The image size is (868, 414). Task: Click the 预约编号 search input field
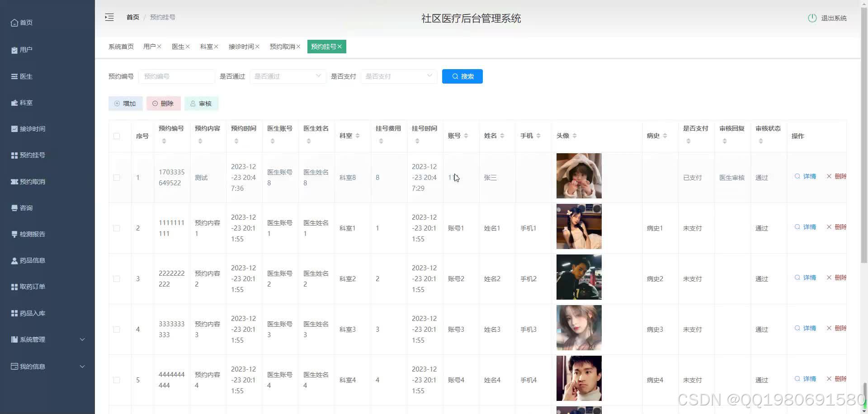tap(177, 76)
